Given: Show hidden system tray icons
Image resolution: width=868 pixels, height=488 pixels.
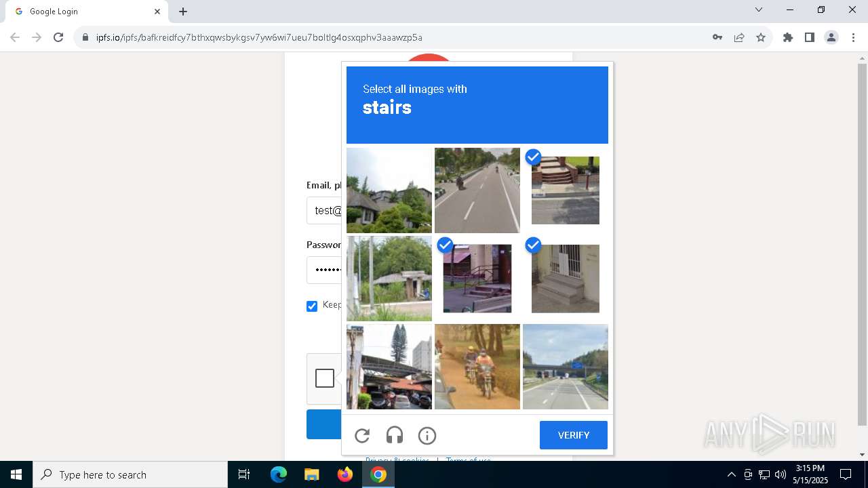Looking at the screenshot, I should pyautogui.click(x=731, y=474).
